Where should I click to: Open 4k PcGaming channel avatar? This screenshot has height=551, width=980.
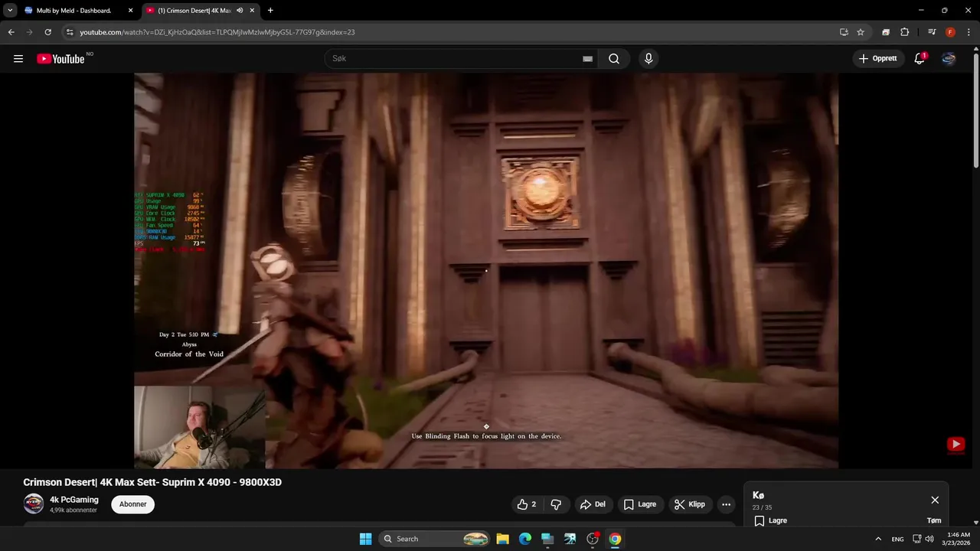[x=33, y=504]
